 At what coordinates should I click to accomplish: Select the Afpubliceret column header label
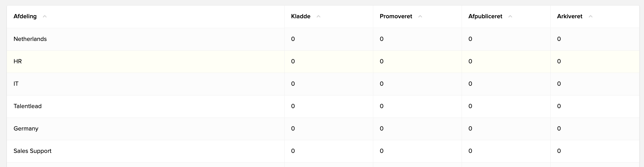click(x=485, y=16)
